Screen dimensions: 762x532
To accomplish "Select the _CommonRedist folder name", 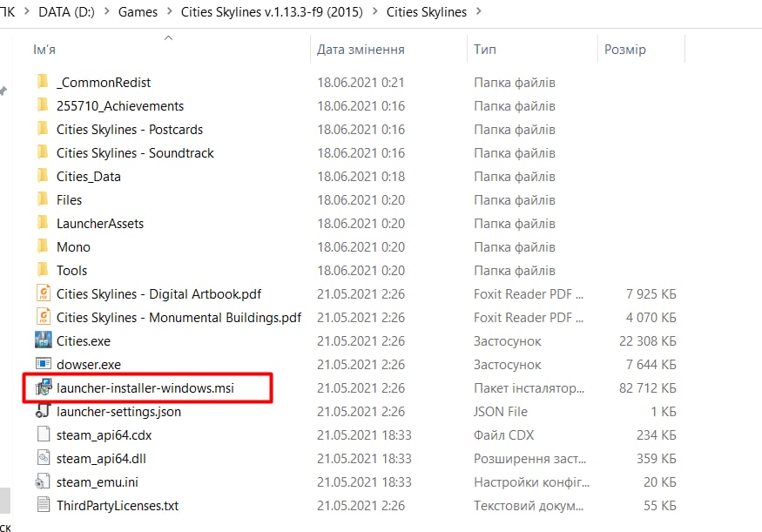I will point(104,83).
